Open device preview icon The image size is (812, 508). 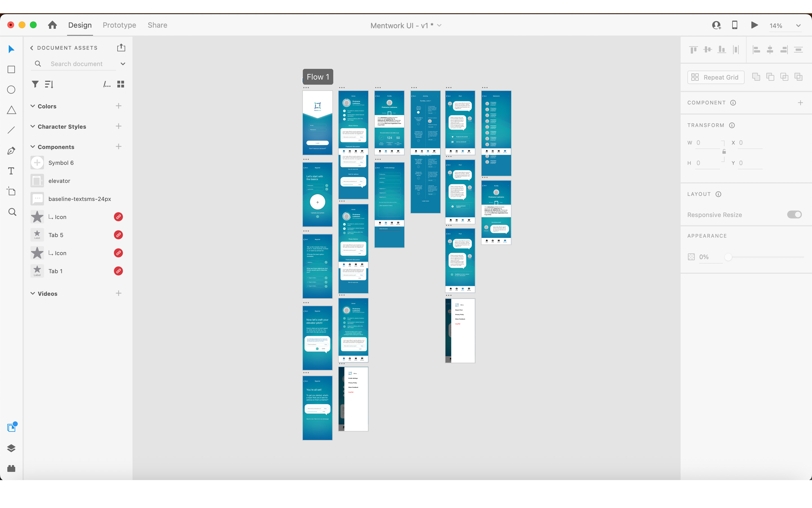click(734, 25)
